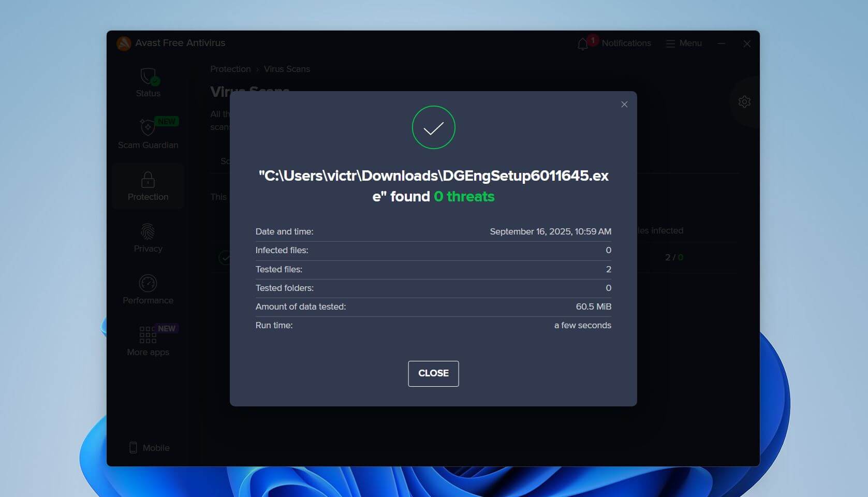
Task: Open the Privacy fingerprint icon
Action: click(148, 231)
